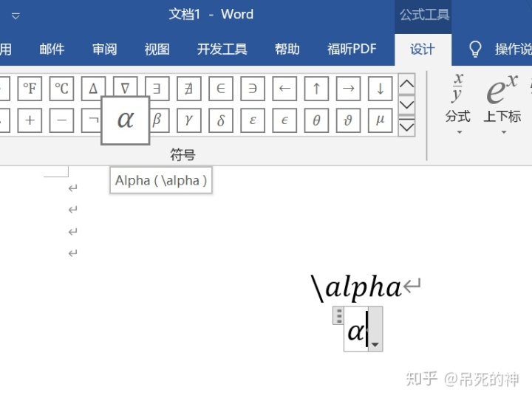This screenshot has width=532, height=401.
Task: Insert the minus sign symbol
Action: pos(61,120)
